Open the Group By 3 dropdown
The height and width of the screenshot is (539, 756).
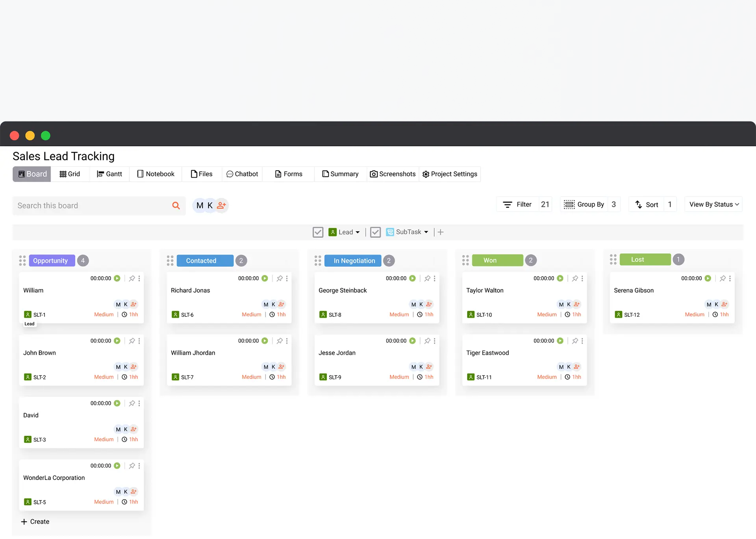[590, 205]
